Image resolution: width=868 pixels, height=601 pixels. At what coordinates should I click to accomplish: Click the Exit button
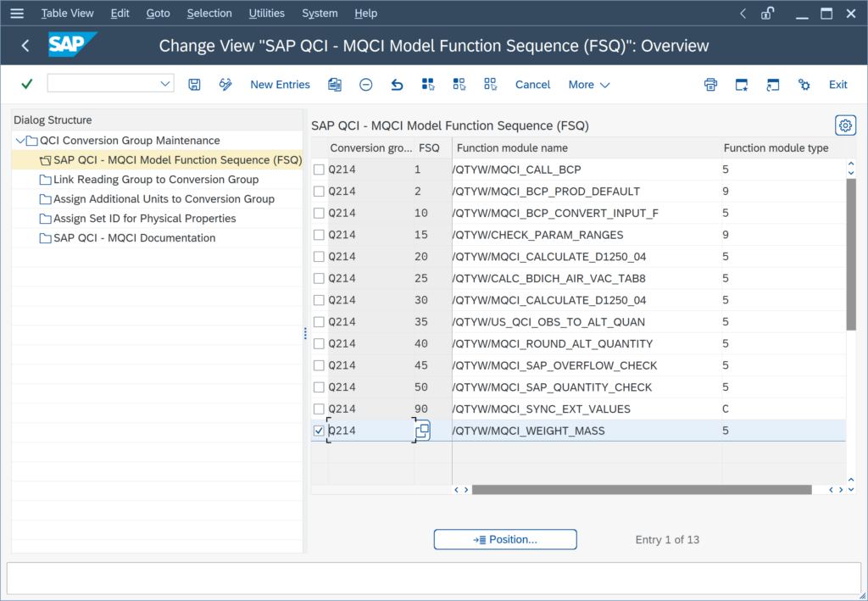click(x=837, y=85)
